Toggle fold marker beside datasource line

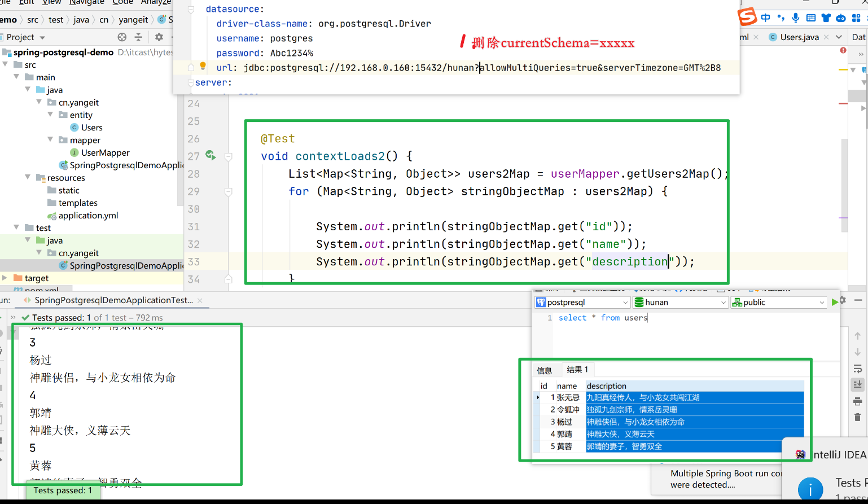pos(191,10)
